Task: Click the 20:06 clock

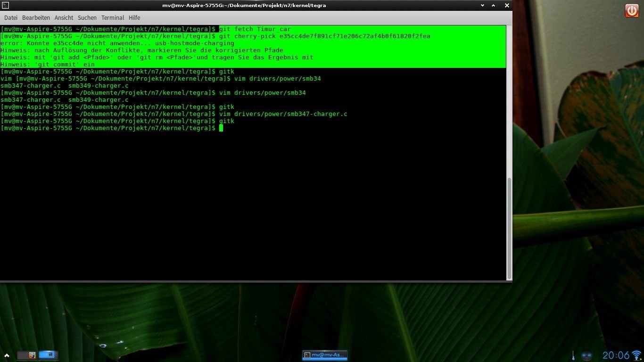Action: [616, 355]
